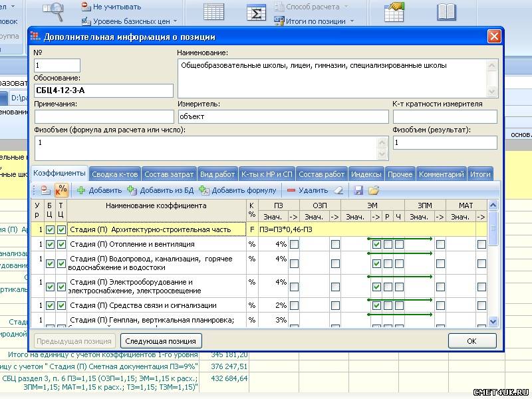Click the table grid icon in ribbon
532x399 pixels.
click(213, 13)
